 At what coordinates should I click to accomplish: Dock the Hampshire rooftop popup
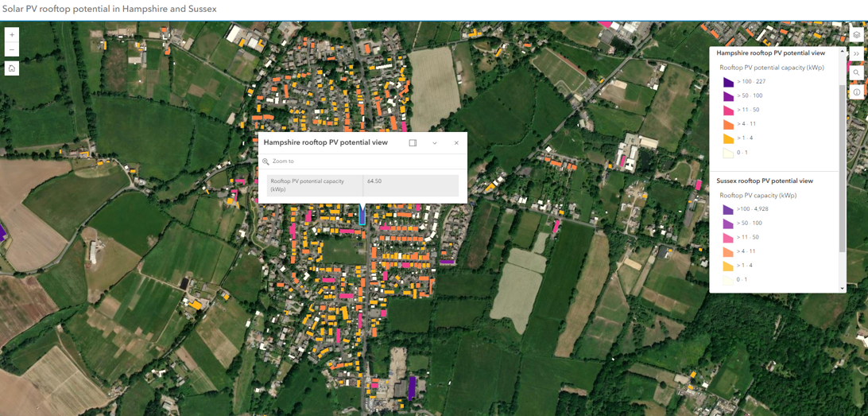point(413,143)
